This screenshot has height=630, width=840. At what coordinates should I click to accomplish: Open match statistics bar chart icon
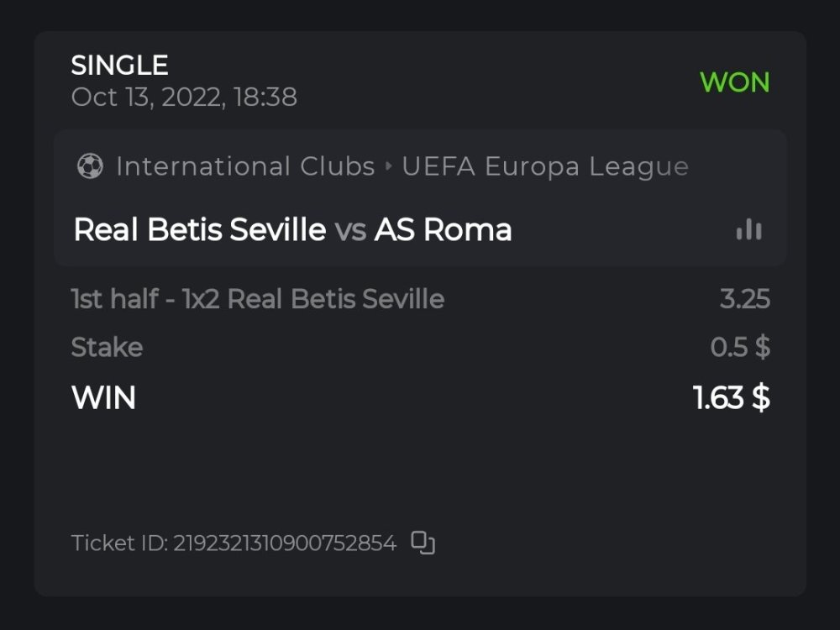pyautogui.click(x=748, y=230)
